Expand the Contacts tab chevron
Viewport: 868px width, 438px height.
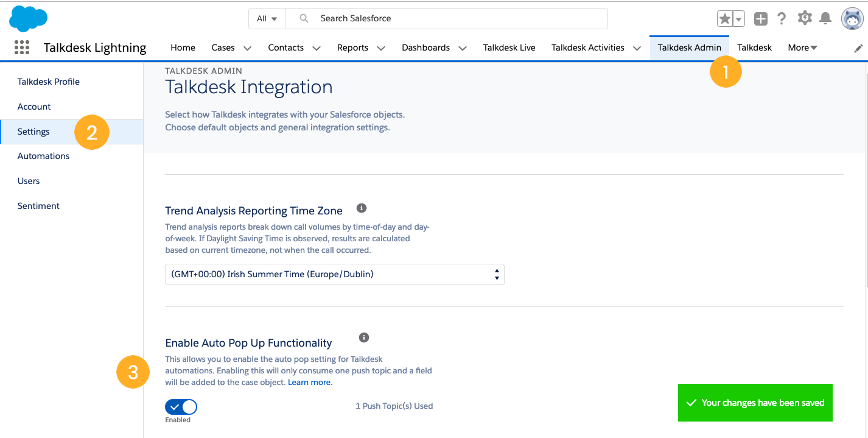pos(317,48)
